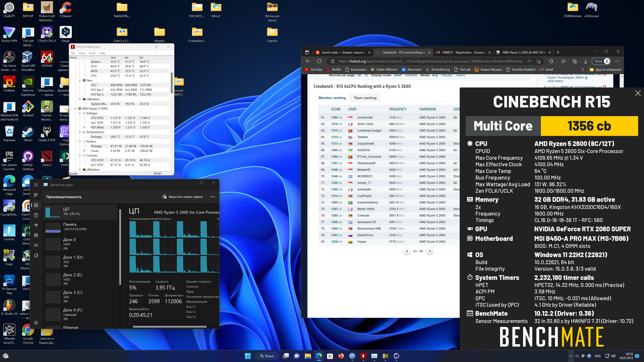Collapse the Voltages node in HWMonitor
The image size is (644, 362).
pos(80,113)
